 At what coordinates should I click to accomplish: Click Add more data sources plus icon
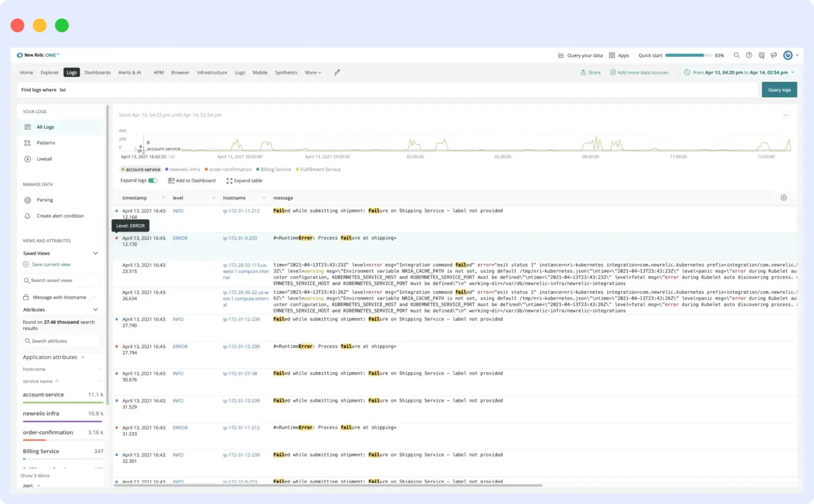[x=613, y=72]
